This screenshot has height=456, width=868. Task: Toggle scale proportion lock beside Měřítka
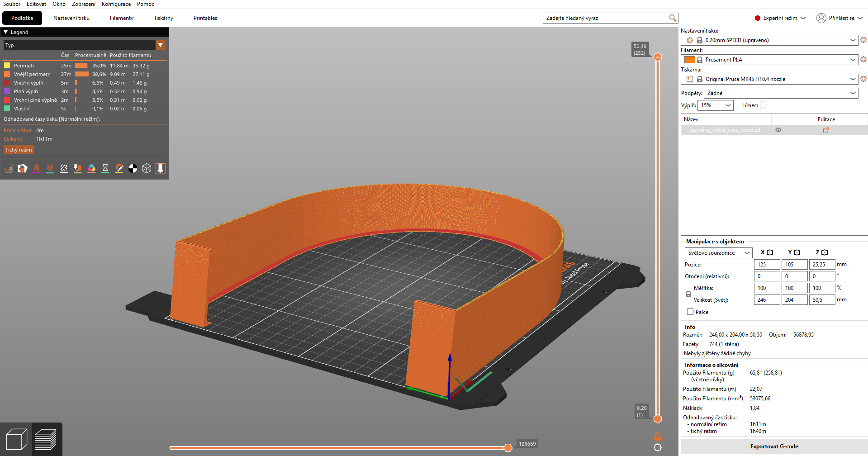coord(688,294)
